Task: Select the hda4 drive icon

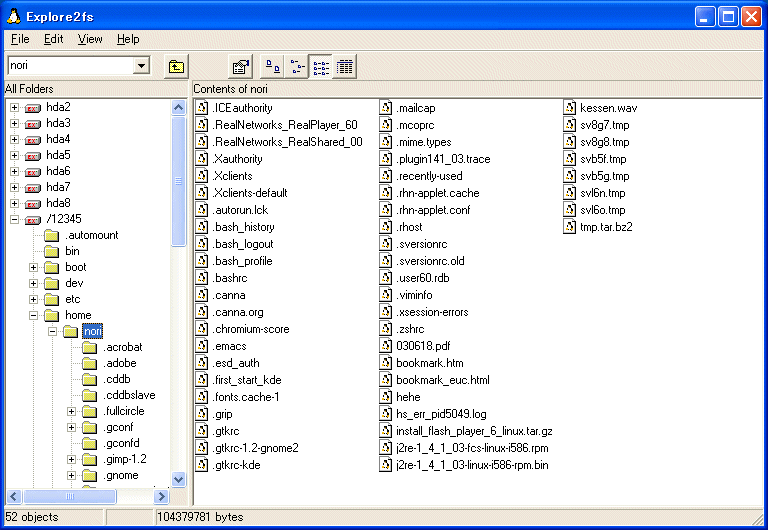Action: [x=33, y=140]
